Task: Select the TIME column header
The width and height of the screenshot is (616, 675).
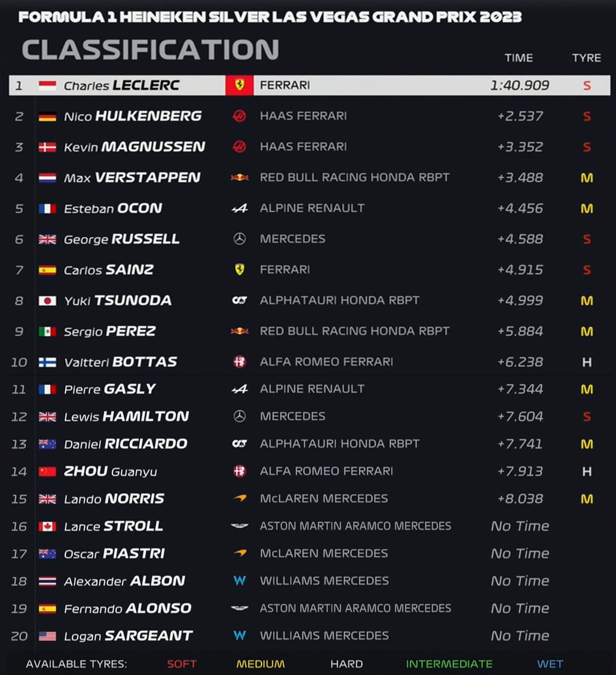Action: tap(519, 58)
